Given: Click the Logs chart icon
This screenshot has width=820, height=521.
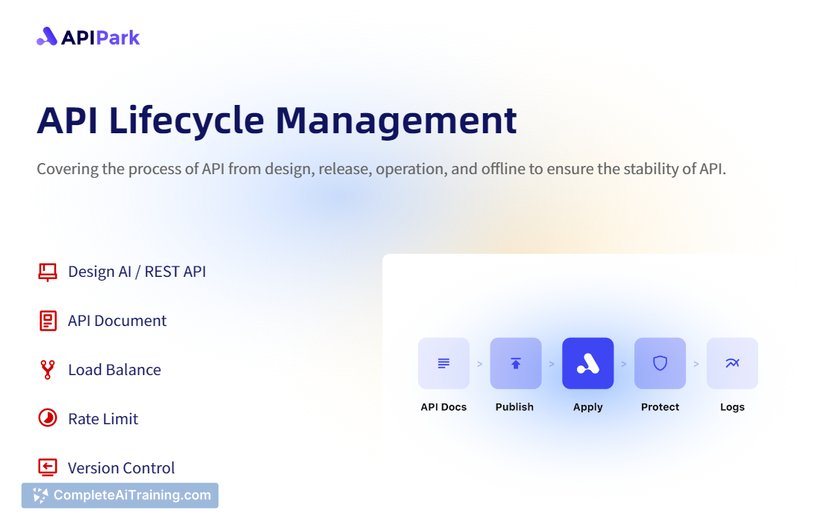Looking at the screenshot, I should 732,363.
